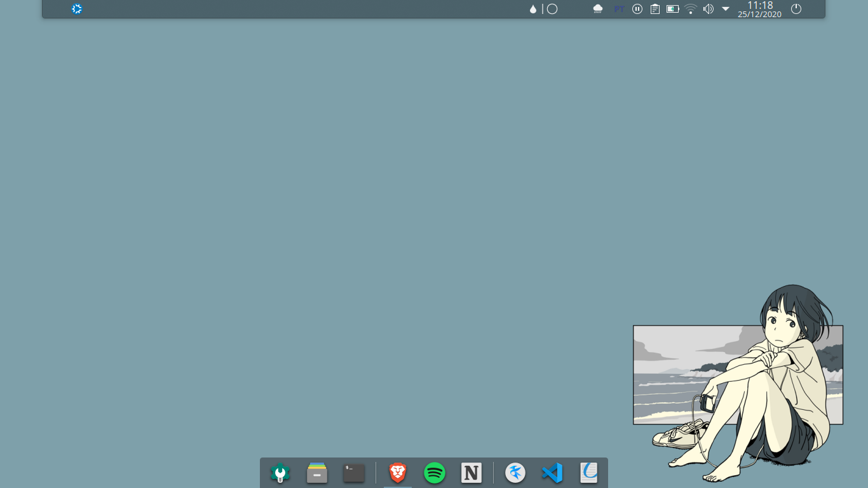This screenshot has width=868, height=488.
Task: Click the pause icon in system tray
Action: coord(637,9)
